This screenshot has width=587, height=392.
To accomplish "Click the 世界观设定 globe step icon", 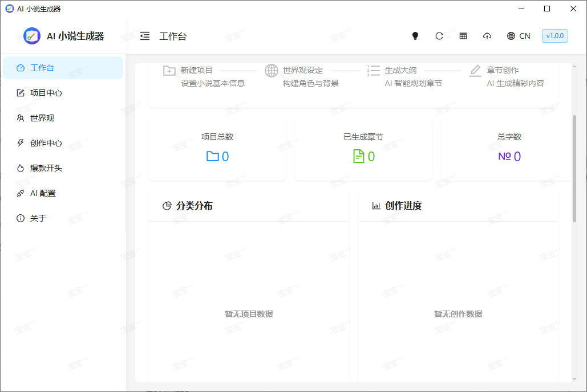I will click(272, 71).
